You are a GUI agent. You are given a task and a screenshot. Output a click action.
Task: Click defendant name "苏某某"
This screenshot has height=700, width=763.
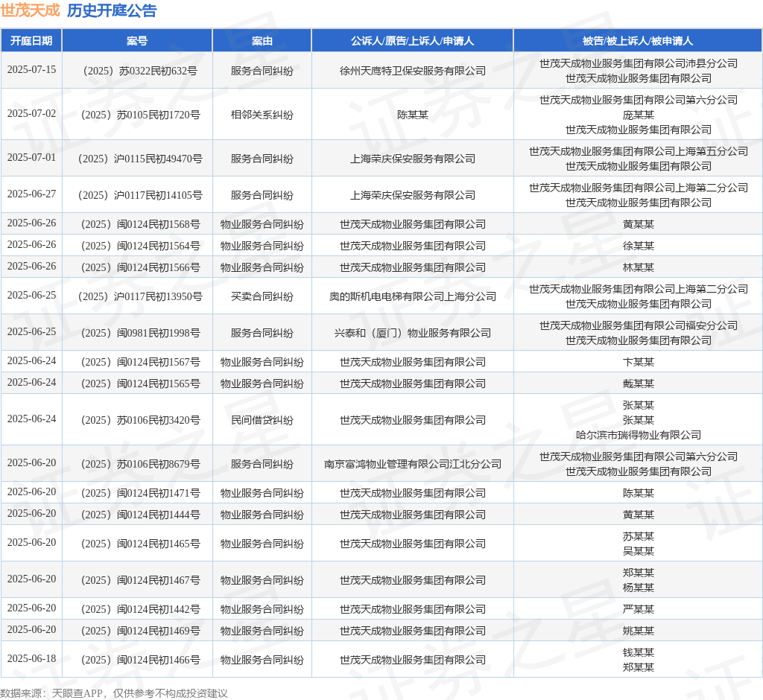639,536
